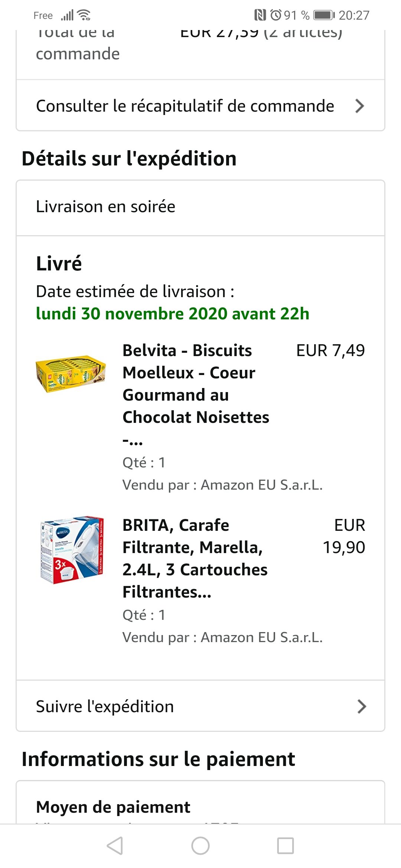Viewport: 401px width, 868px height.
Task: View BRITA carafe product thumbnail
Action: [72, 550]
